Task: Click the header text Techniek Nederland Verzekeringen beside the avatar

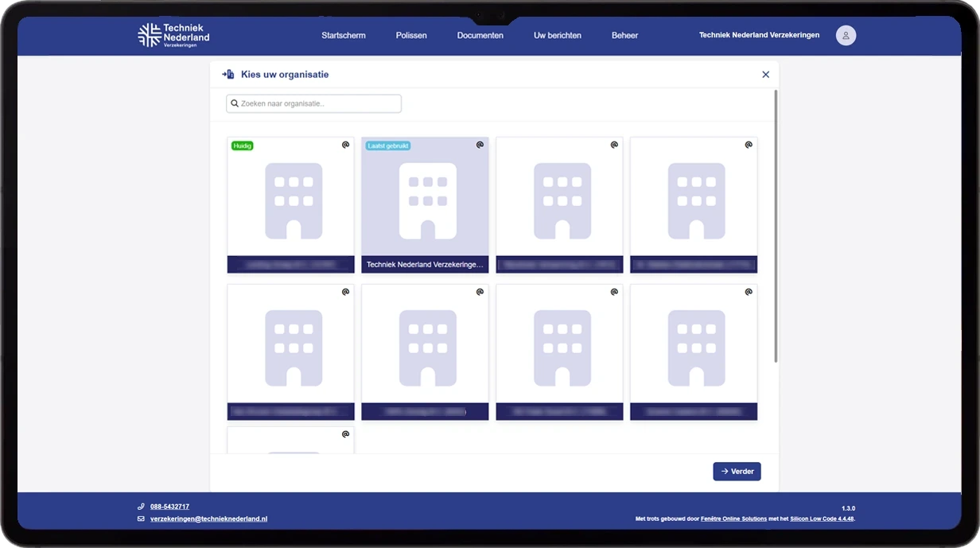Action: click(759, 35)
